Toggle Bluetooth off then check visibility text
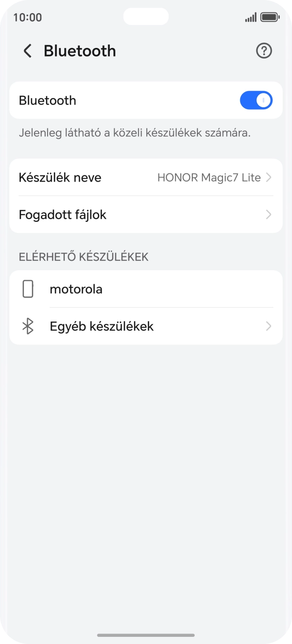Screen dimensions: 292x644 pos(256,100)
